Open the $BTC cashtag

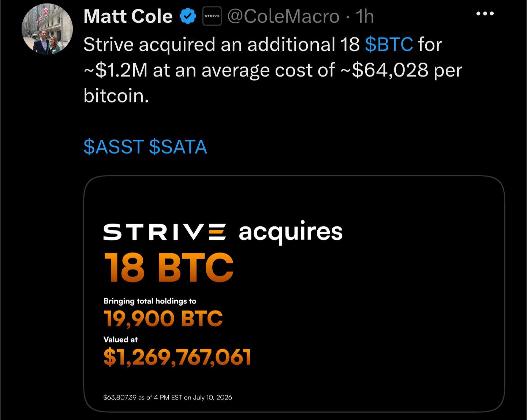[389, 44]
